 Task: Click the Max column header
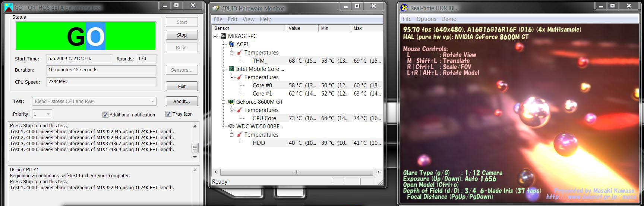click(367, 28)
